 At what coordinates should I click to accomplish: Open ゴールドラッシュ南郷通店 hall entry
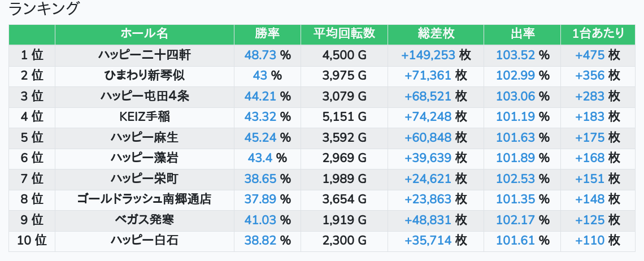[x=144, y=199]
